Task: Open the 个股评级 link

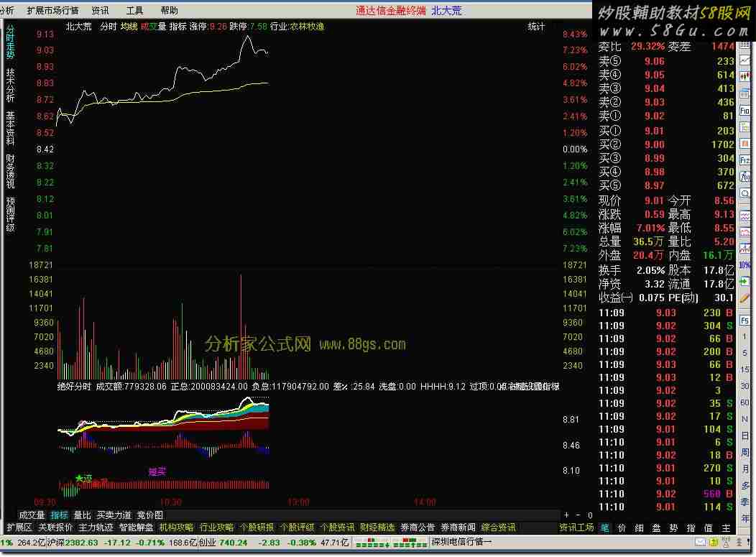Action: tap(297, 528)
